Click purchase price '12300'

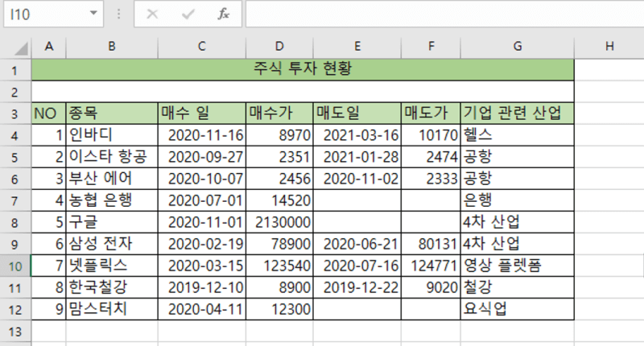click(x=279, y=309)
